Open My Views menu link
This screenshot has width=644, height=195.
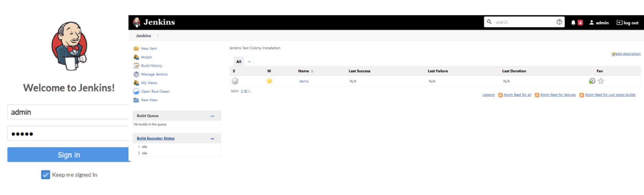149,83
